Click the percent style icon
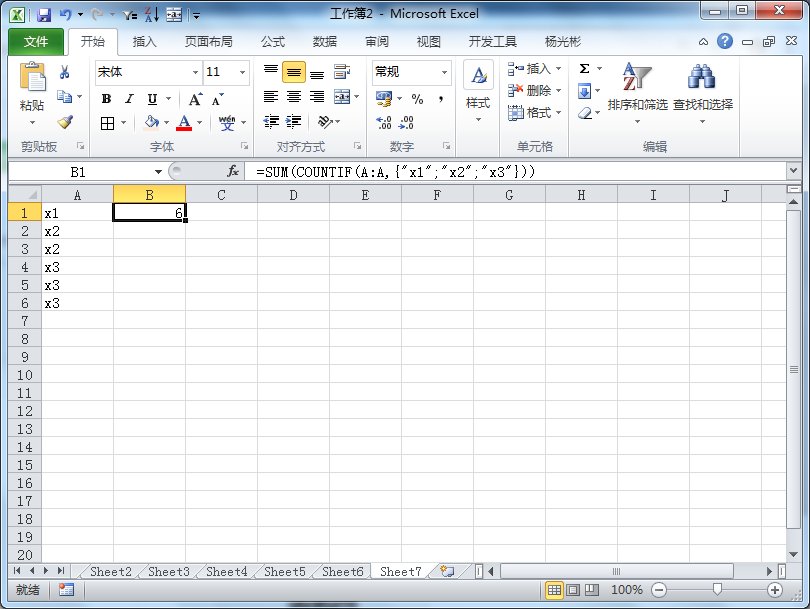Screen dimensions: 810x609 pos(417,98)
